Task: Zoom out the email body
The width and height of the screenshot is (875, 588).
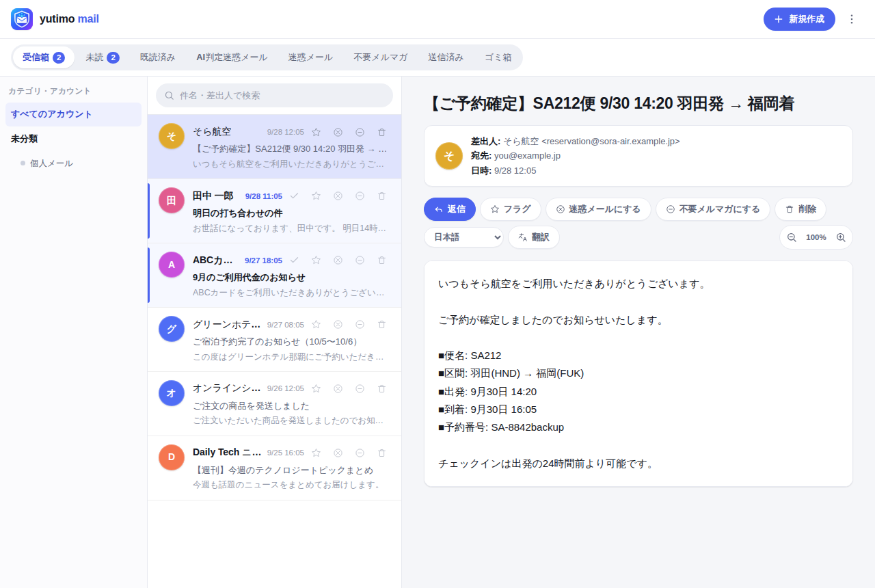Action: [792, 237]
